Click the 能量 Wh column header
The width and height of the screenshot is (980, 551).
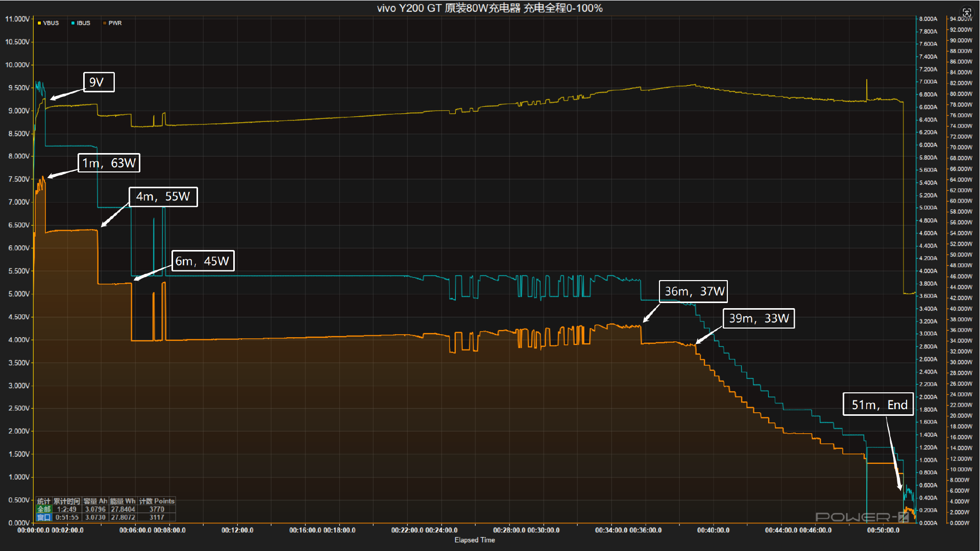coord(123,501)
